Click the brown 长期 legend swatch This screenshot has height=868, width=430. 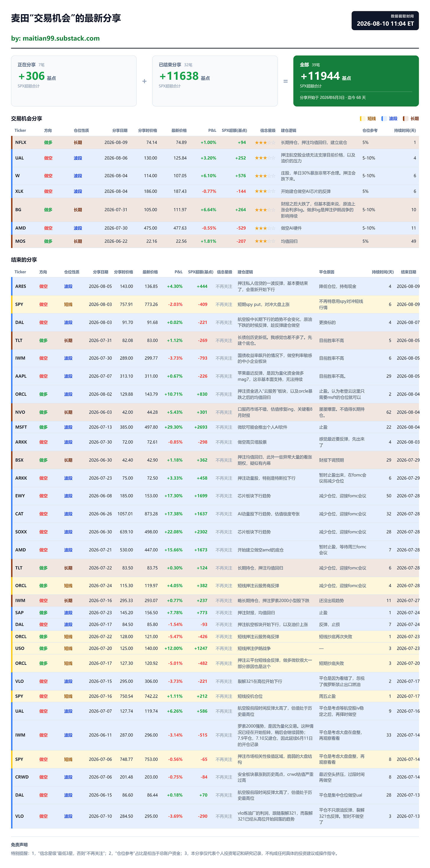tap(405, 119)
